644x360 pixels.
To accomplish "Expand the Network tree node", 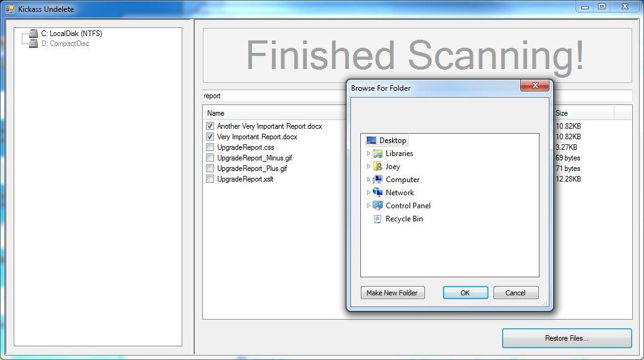I will coord(368,193).
